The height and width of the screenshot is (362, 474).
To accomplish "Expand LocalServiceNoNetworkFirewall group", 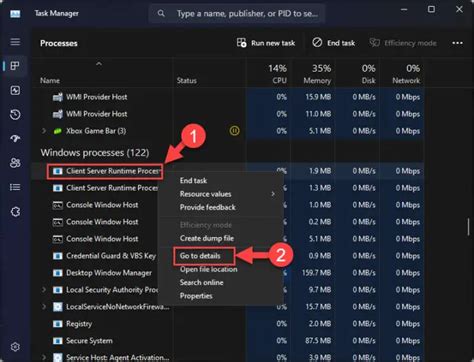I will pos(44,307).
